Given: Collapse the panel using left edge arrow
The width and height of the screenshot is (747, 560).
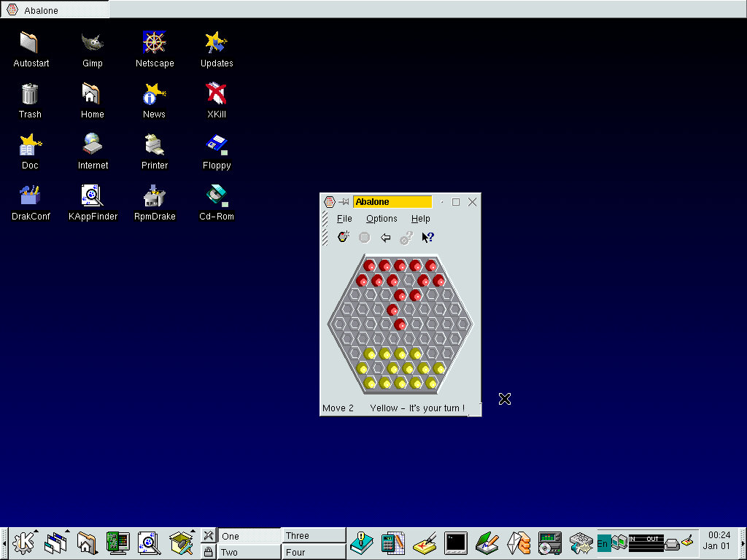Looking at the screenshot, I should point(4,543).
